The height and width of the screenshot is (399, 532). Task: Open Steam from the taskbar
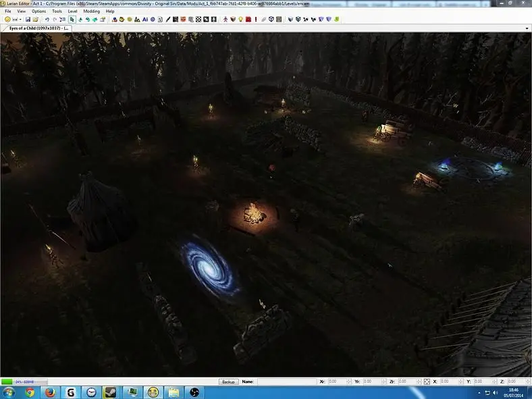(111, 392)
